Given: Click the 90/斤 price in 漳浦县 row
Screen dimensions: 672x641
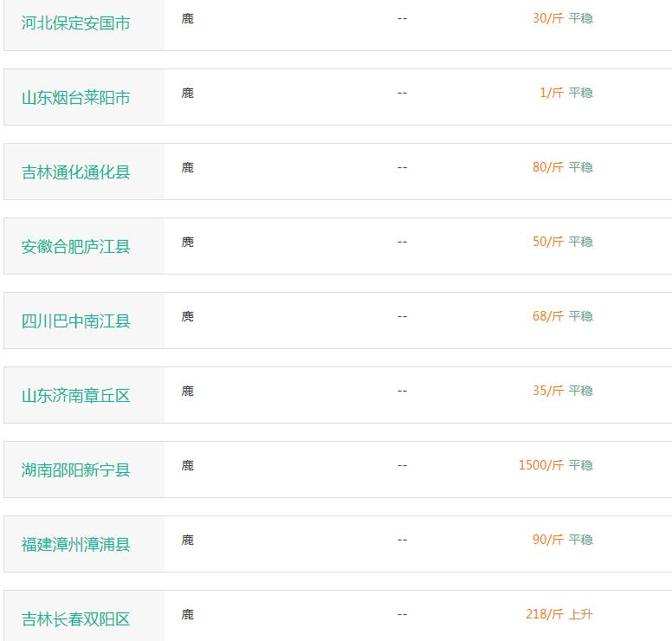Looking at the screenshot, I should point(547,540).
